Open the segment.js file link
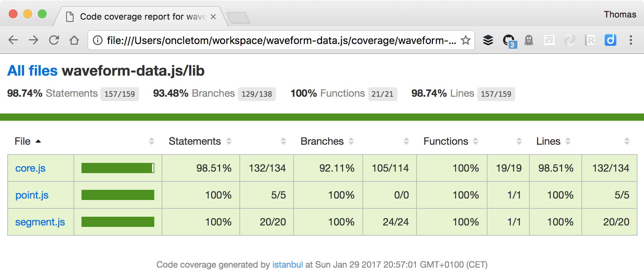The height and width of the screenshot is (280, 644). coord(40,222)
